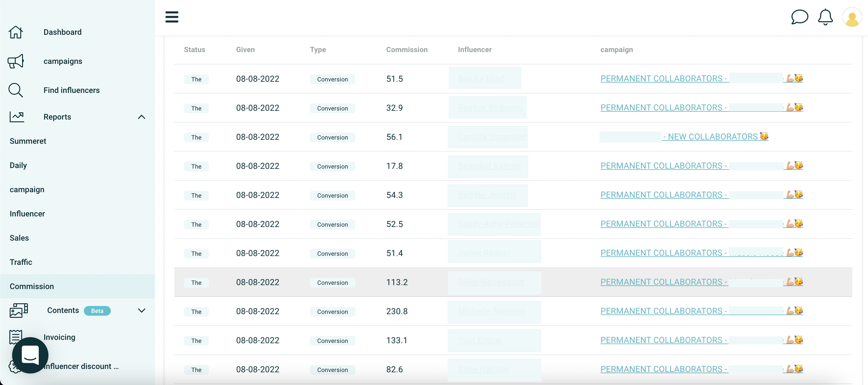This screenshot has height=385, width=868.
Task: Open the chat messages icon
Action: click(799, 17)
